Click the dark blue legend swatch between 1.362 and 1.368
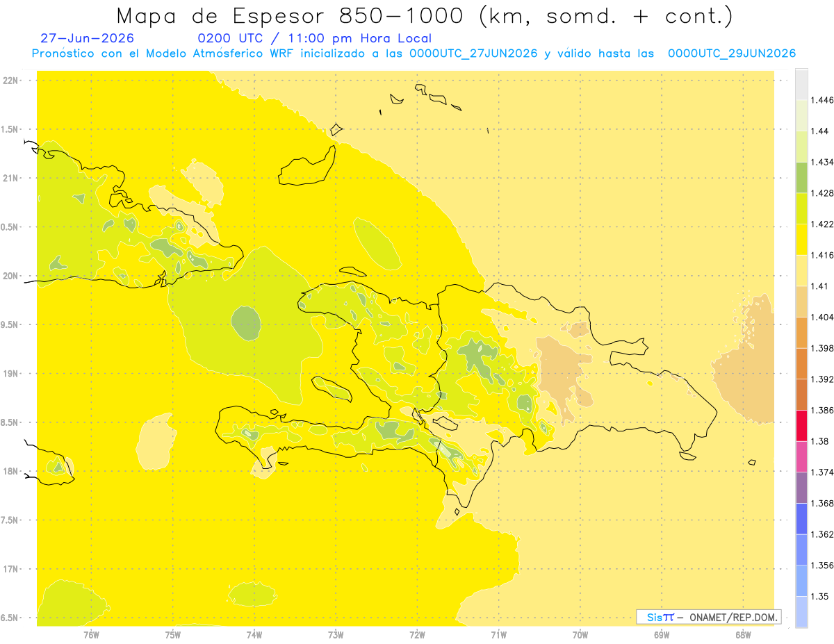 pos(801,518)
